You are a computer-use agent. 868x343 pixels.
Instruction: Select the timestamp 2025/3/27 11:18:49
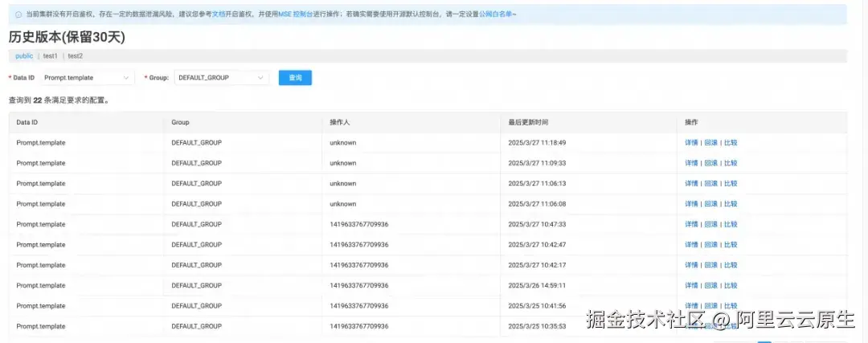click(x=537, y=143)
